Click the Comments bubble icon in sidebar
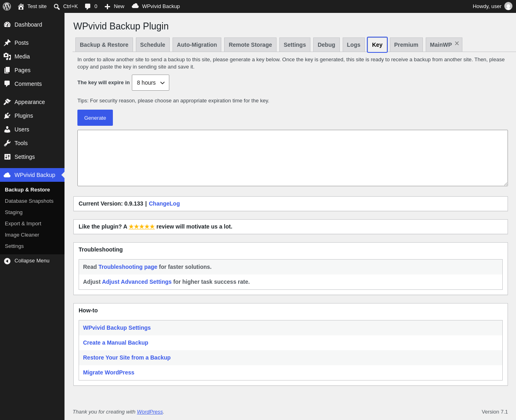This screenshot has height=420, width=516. (x=7, y=84)
